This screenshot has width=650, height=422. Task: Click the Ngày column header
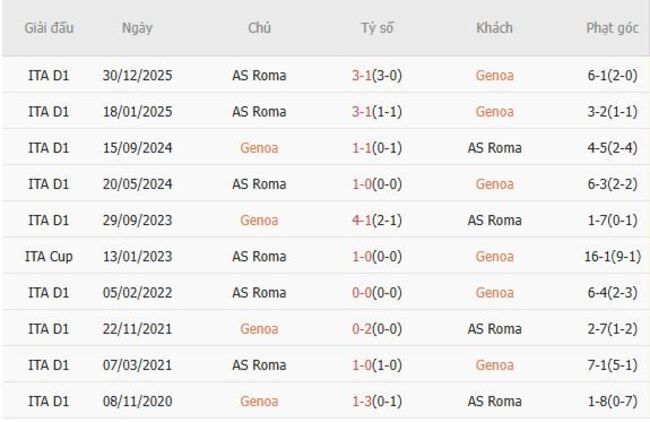click(137, 28)
